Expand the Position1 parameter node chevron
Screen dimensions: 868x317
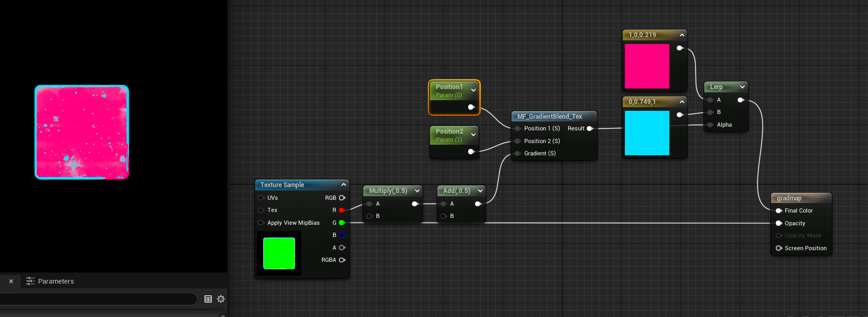(473, 90)
